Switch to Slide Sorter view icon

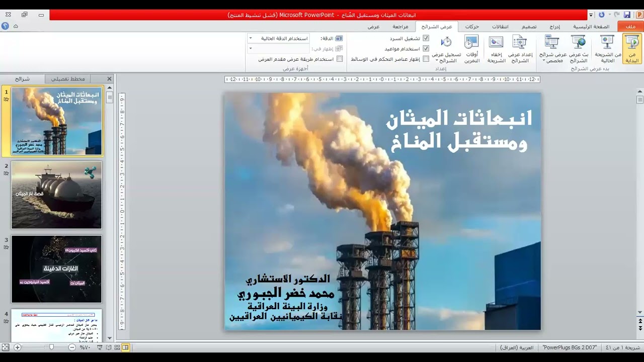click(117, 347)
